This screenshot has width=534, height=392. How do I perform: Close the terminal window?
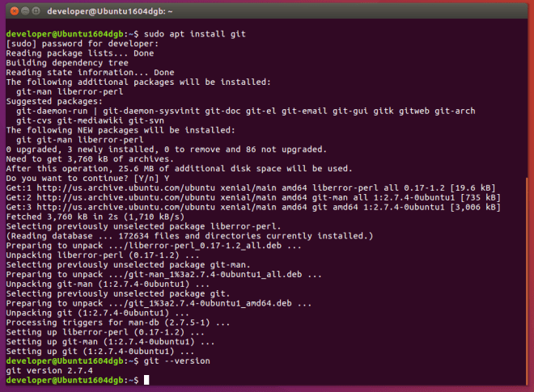pyautogui.click(x=11, y=11)
